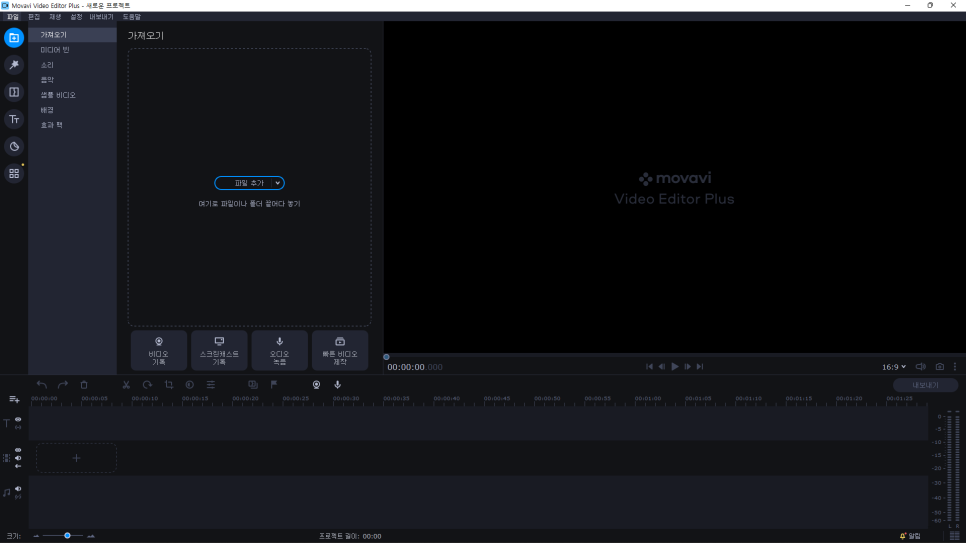Click the timeline zoom slider handle

click(67, 536)
